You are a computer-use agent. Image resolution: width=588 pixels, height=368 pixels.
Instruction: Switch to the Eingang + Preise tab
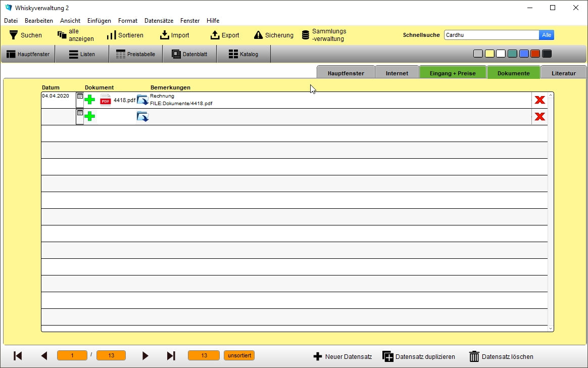tap(452, 73)
